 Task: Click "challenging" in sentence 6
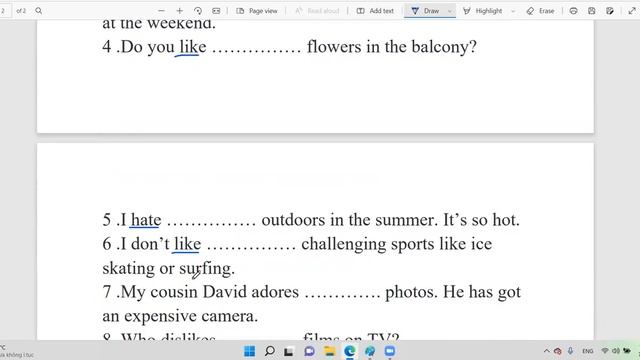coord(343,245)
